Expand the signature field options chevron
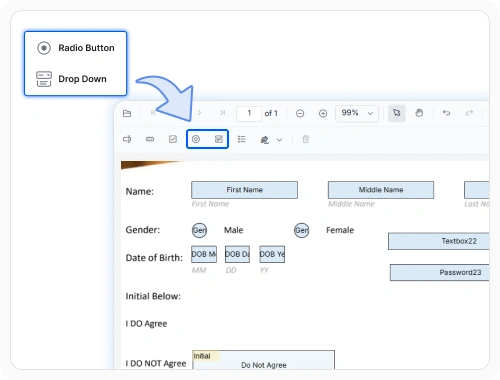Viewport: 500px width, 380px height. (x=279, y=140)
